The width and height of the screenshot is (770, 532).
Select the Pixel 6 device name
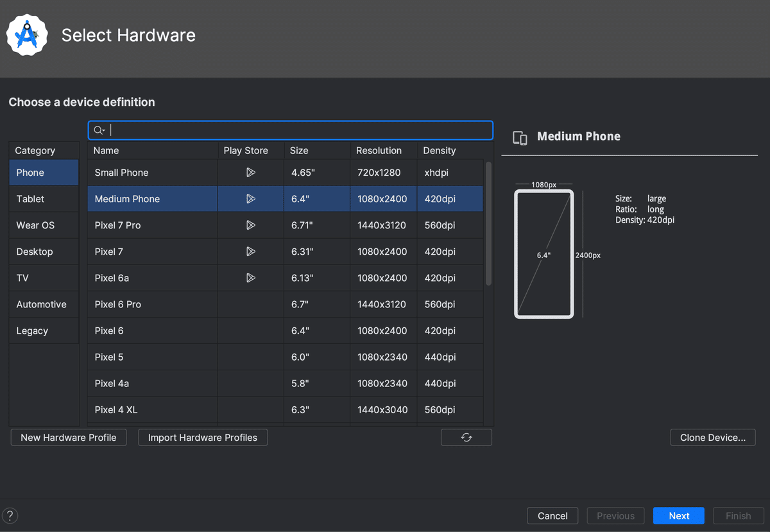[108, 330]
